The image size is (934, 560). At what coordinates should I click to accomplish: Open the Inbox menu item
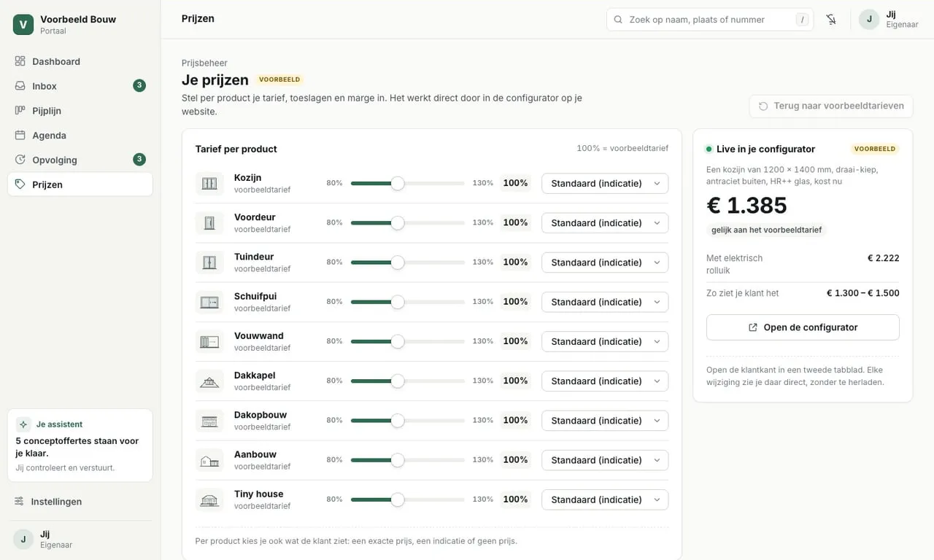point(80,86)
